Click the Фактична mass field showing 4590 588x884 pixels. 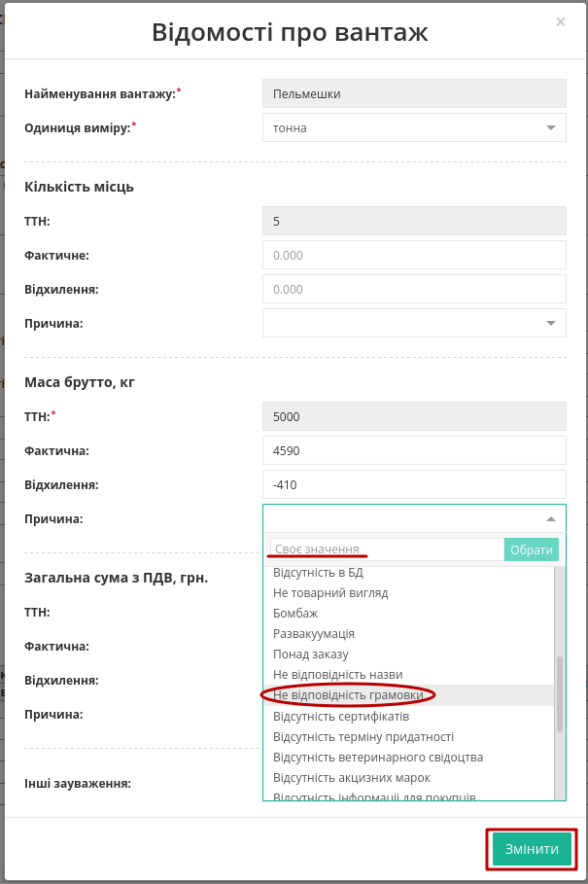(x=414, y=450)
